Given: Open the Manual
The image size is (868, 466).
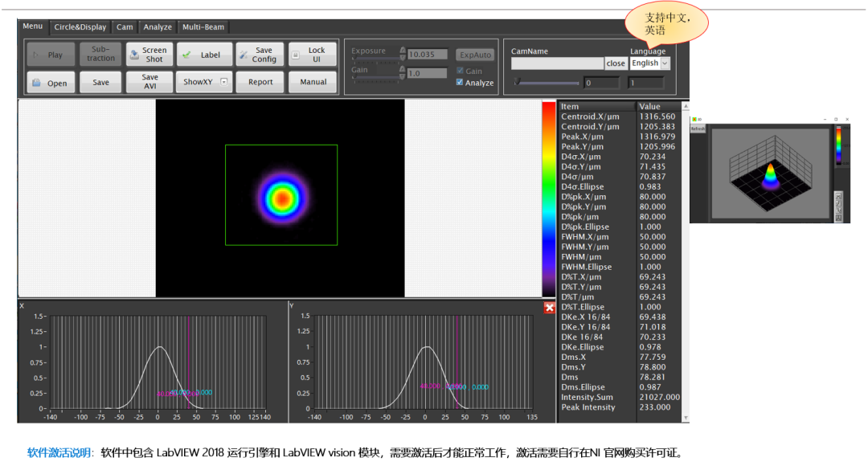Looking at the screenshot, I should pos(313,81).
